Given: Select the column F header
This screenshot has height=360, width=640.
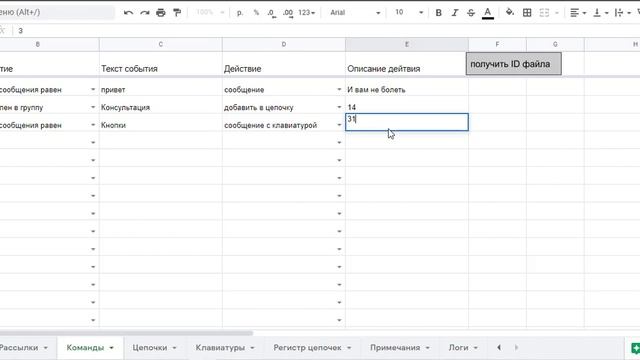Looking at the screenshot, I should point(497,44).
